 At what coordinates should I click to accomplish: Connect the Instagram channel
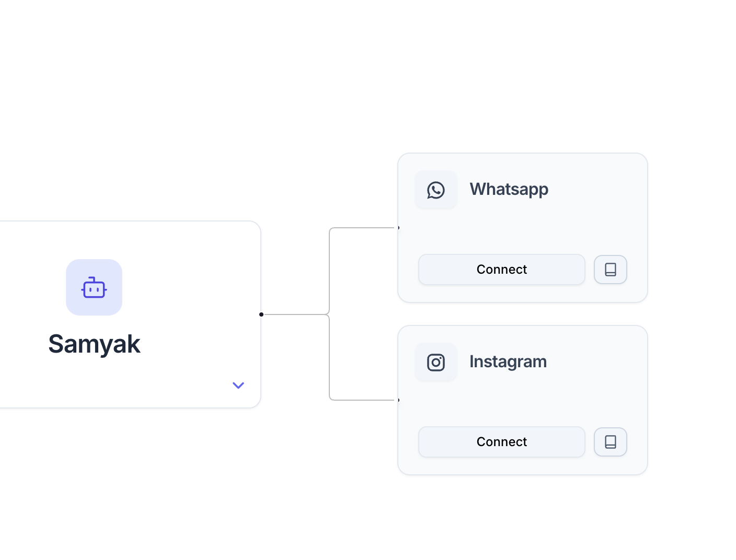click(x=502, y=442)
